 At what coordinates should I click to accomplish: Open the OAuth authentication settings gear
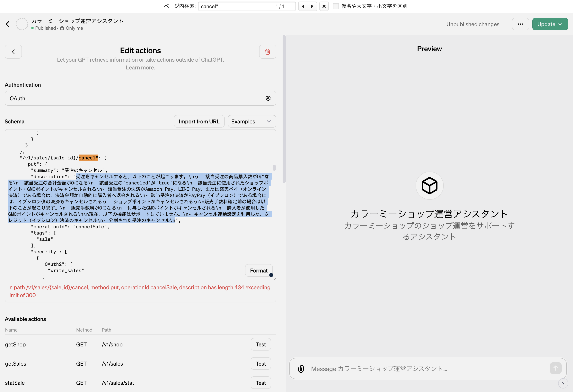click(x=268, y=98)
